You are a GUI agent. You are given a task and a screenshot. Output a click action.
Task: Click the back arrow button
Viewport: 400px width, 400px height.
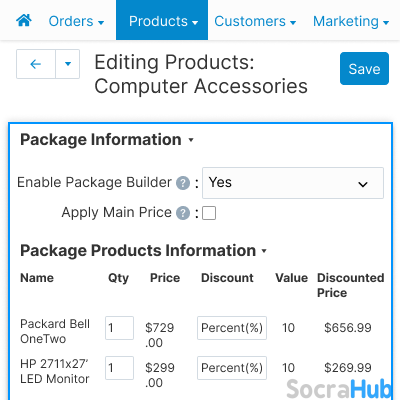tap(36, 64)
